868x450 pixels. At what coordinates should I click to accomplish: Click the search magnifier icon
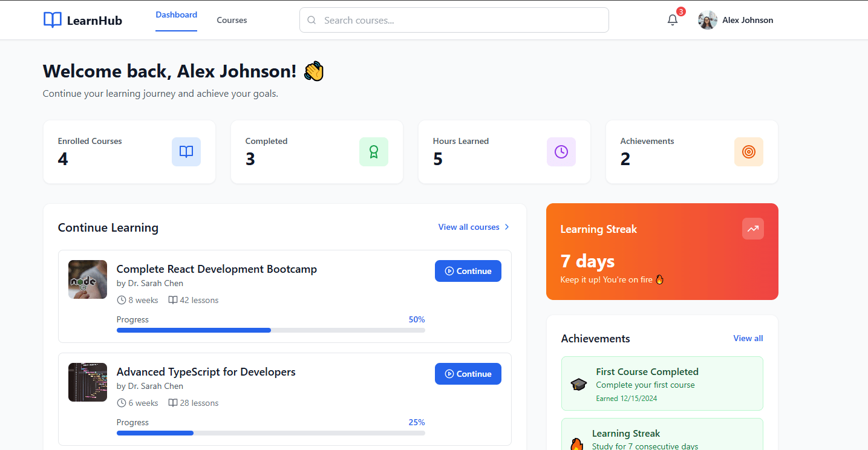point(311,20)
